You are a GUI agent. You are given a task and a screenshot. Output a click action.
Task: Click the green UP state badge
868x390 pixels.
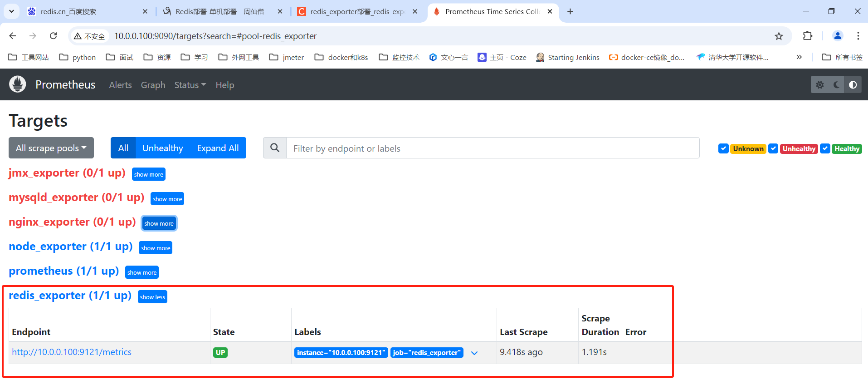(x=220, y=353)
